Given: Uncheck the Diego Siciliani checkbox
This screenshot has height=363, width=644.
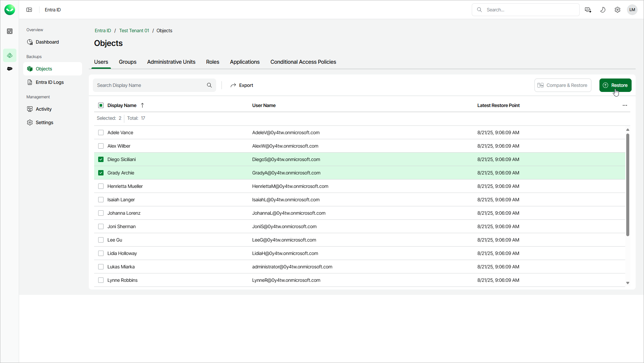Looking at the screenshot, I should pyautogui.click(x=101, y=159).
